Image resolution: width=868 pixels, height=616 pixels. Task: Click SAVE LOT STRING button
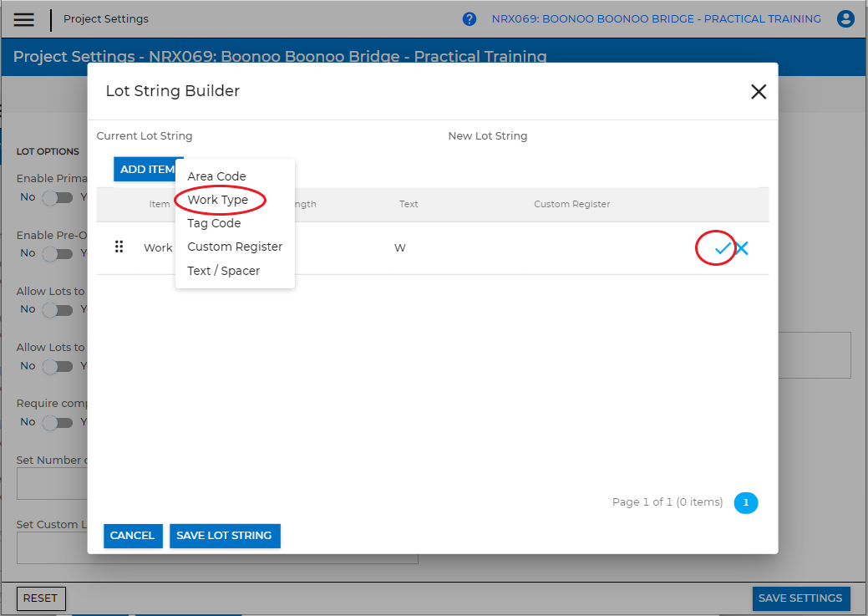pos(224,536)
